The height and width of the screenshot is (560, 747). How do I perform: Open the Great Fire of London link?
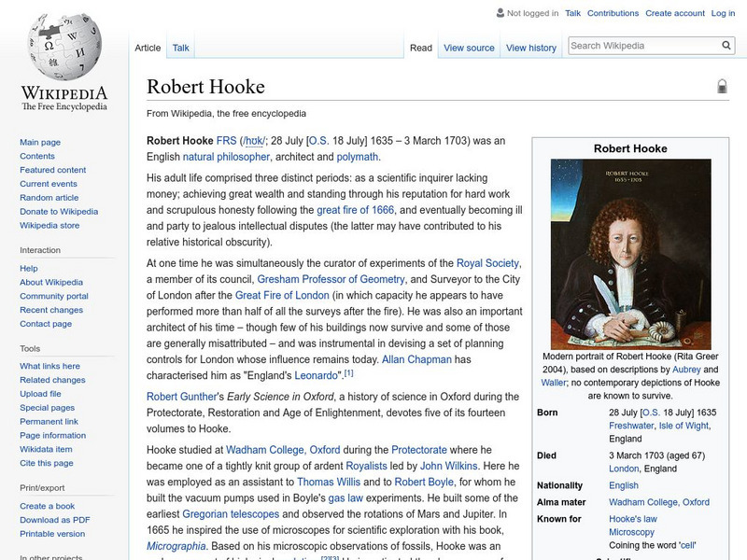pyautogui.click(x=282, y=295)
